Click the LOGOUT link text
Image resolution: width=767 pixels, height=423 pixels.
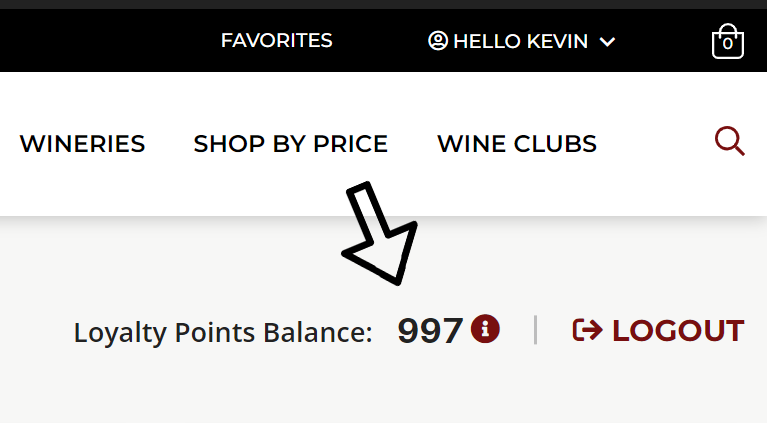(x=678, y=331)
